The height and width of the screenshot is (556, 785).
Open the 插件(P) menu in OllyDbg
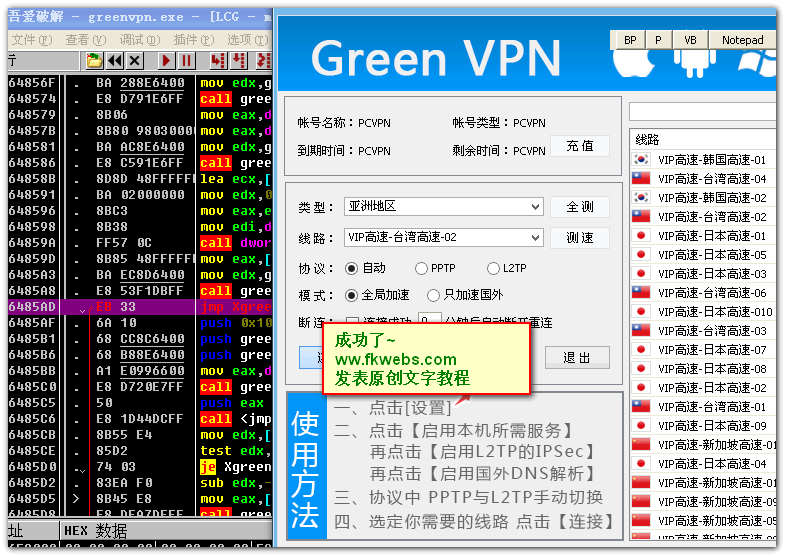pos(194,40)
